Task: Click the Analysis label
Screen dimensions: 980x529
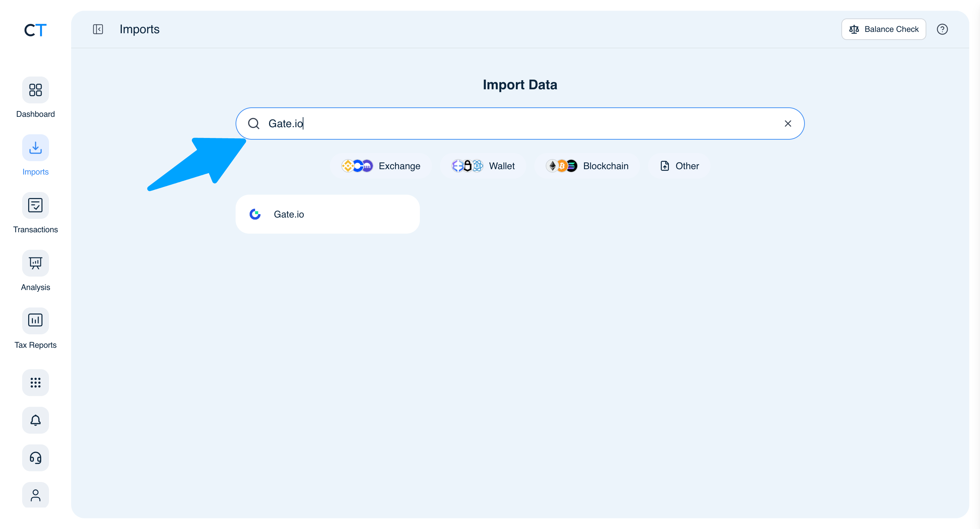Action: pyautogui.click(x=35, y=287)
